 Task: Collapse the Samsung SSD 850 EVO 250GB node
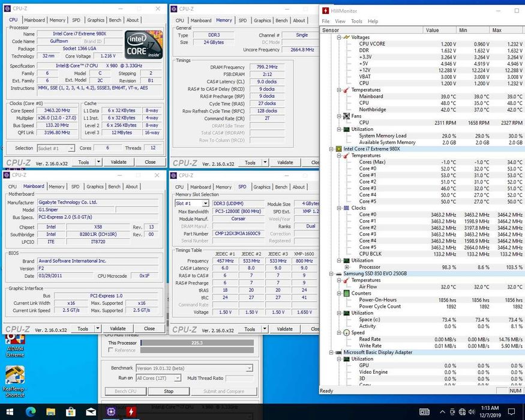[x=331, y=274]
